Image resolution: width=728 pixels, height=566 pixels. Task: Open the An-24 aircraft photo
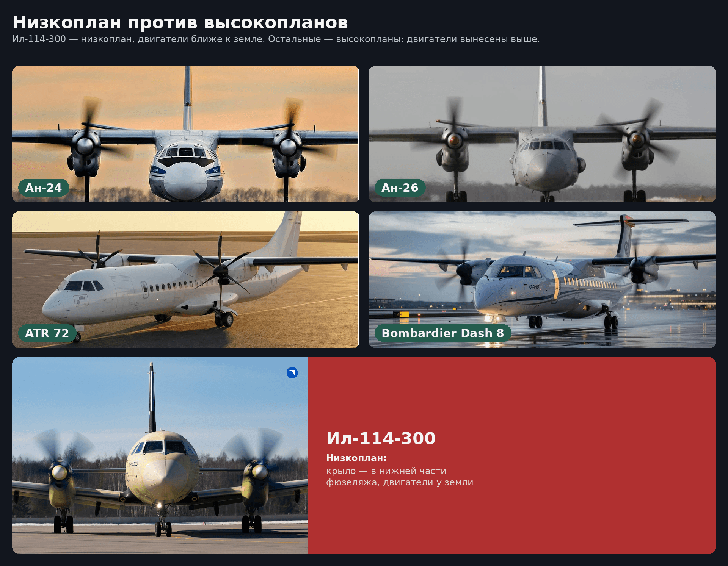click(185, 134)
